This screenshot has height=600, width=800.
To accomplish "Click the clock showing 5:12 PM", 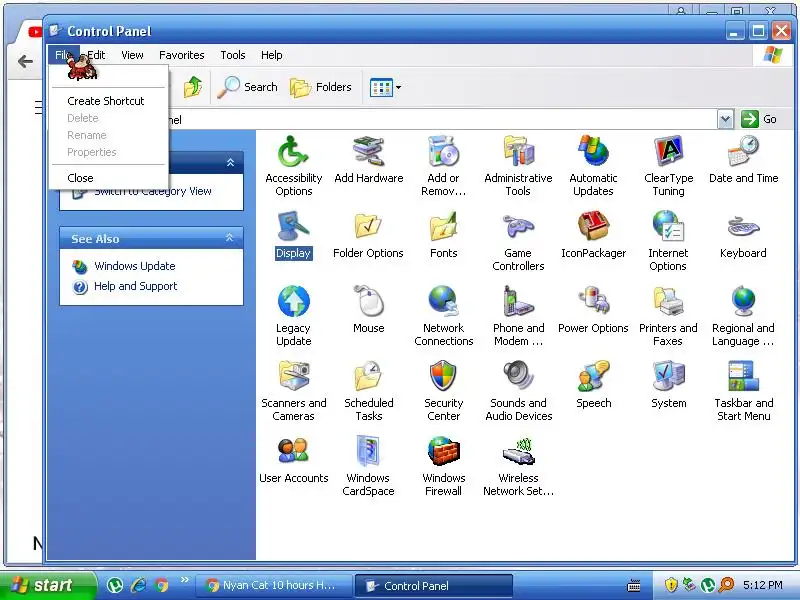I will click(763, 585).
